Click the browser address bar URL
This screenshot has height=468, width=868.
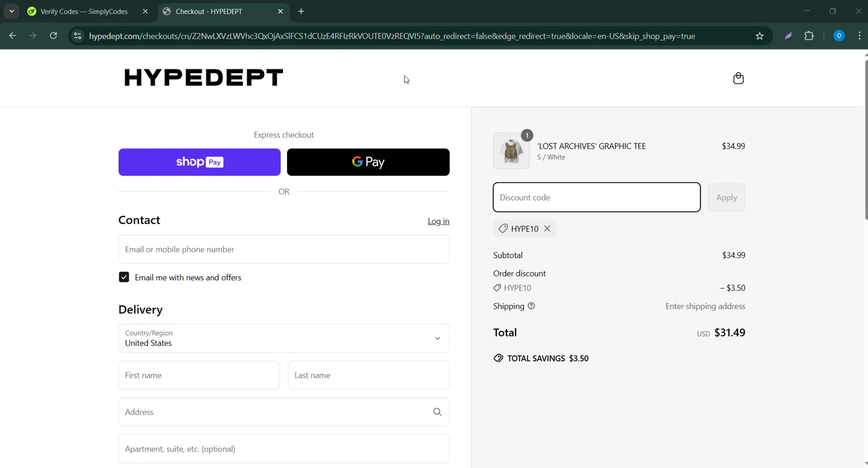pyautogui.click(x=392, y=36)
